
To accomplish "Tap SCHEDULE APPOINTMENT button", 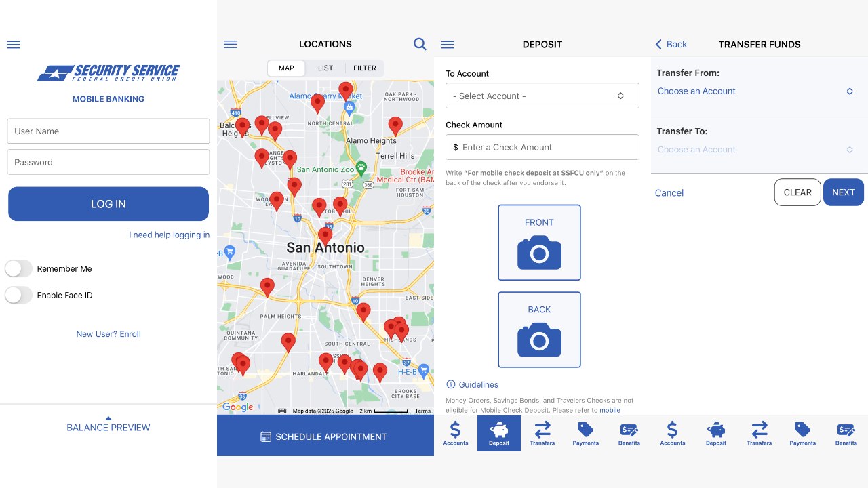I will tap(325, 436).
